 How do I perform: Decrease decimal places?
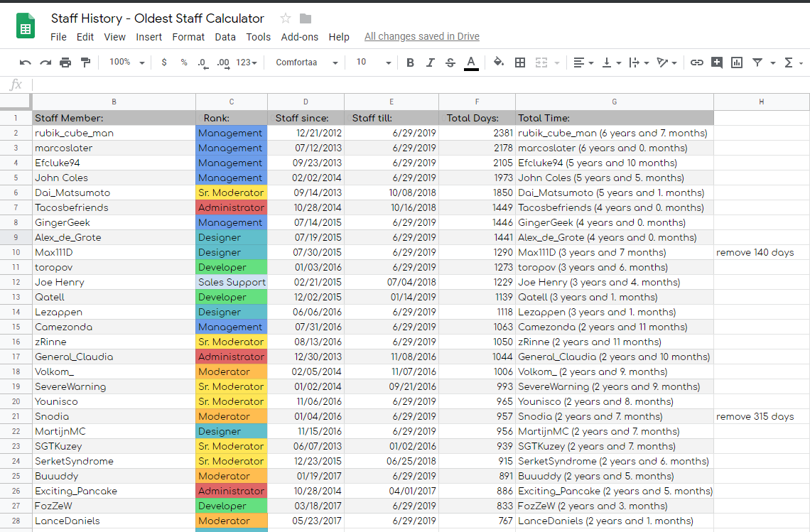point(203,63)
